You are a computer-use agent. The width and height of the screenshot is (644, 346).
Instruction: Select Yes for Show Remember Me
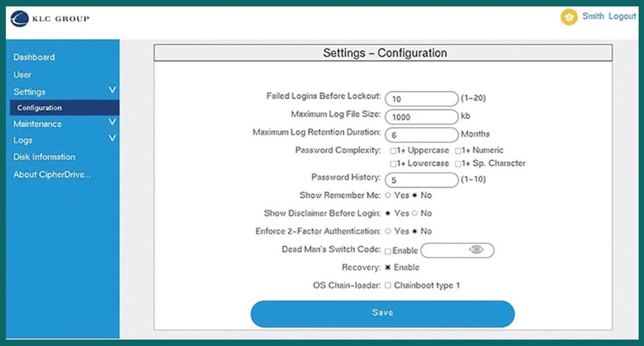pos(388,196)
